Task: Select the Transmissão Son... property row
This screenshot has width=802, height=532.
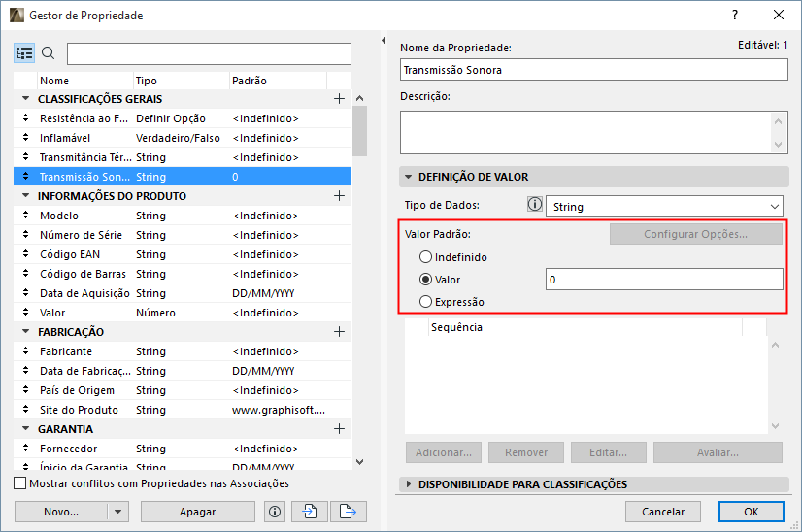Action: [x=183, y=177]
